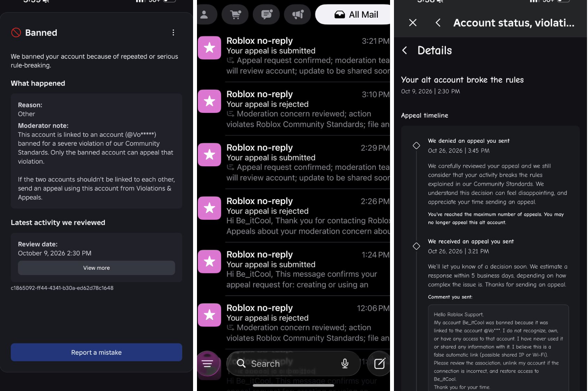Select the megaphone Promotions category
The height and width of the screenshot is (391, 588).
[298, 15]
